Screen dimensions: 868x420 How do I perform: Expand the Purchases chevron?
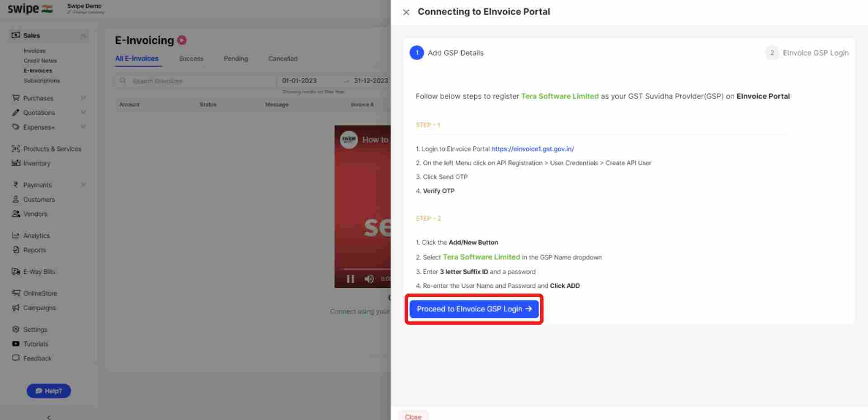tap(83, 98)
